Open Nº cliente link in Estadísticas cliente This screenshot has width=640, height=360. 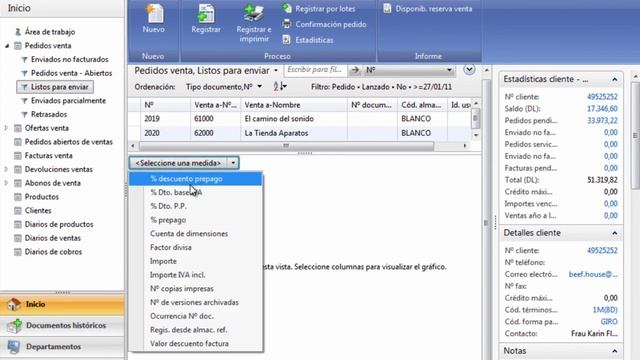click(602, 97)
